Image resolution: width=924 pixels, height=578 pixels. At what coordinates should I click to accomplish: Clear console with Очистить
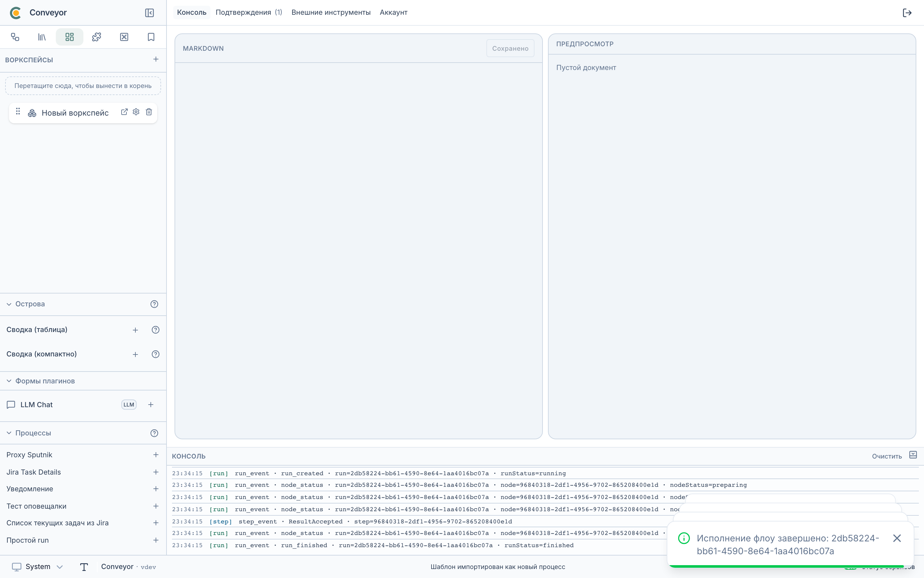(886, 456)
